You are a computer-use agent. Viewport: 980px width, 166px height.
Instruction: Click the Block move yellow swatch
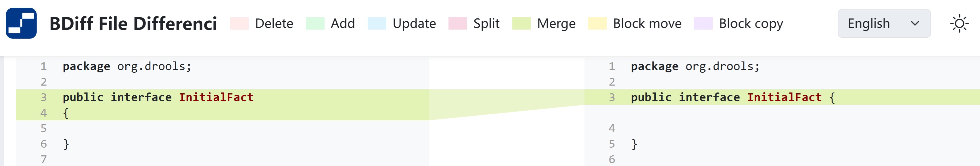(x=597, y=24)
